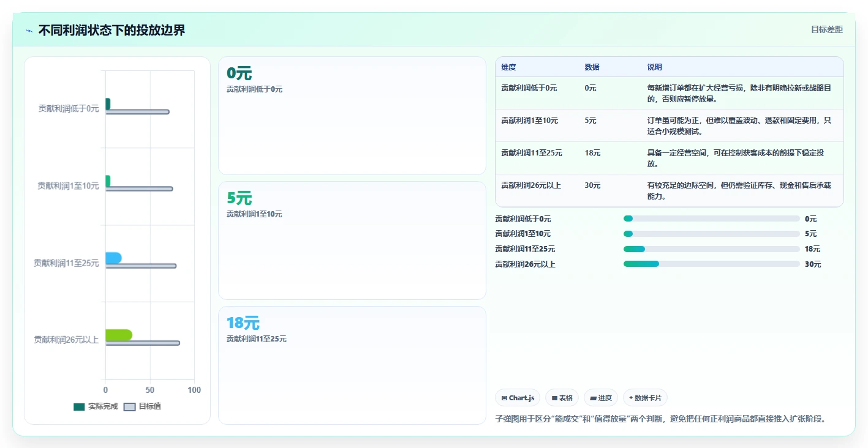Click the description starting 每新增订单都在扩大经营亏损
868x448 pixels.
[739, 93]
